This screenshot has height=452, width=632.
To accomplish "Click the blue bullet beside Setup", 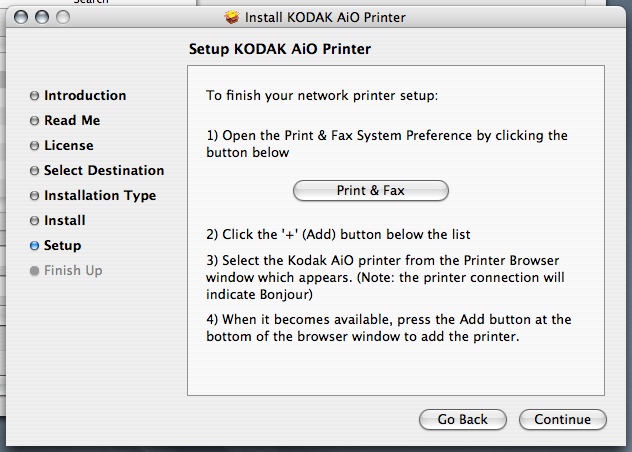I will click(35, 246).
